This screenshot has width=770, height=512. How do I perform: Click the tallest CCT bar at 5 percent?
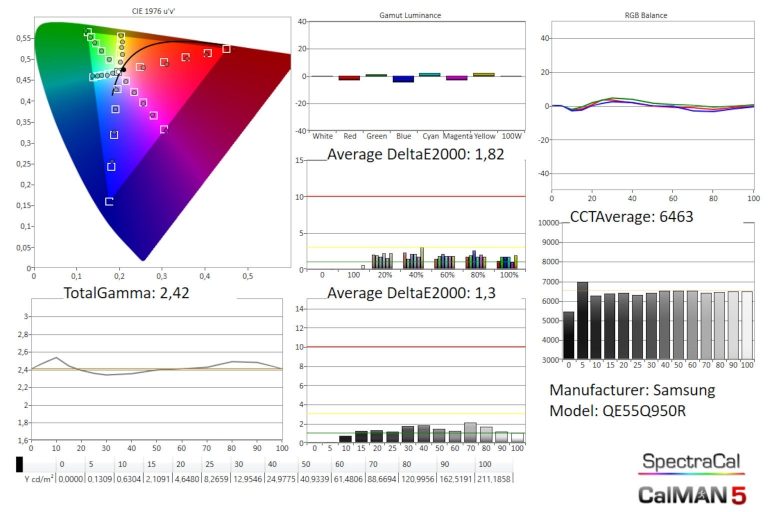coord(582,320)
